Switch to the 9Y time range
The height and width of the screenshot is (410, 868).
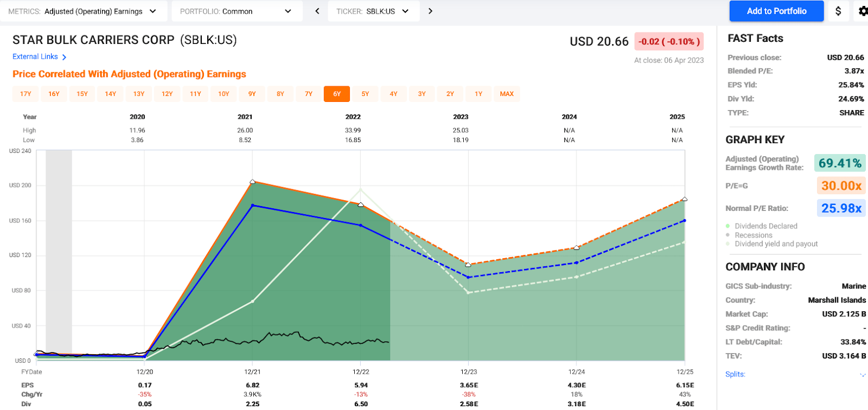click(252, 94)
